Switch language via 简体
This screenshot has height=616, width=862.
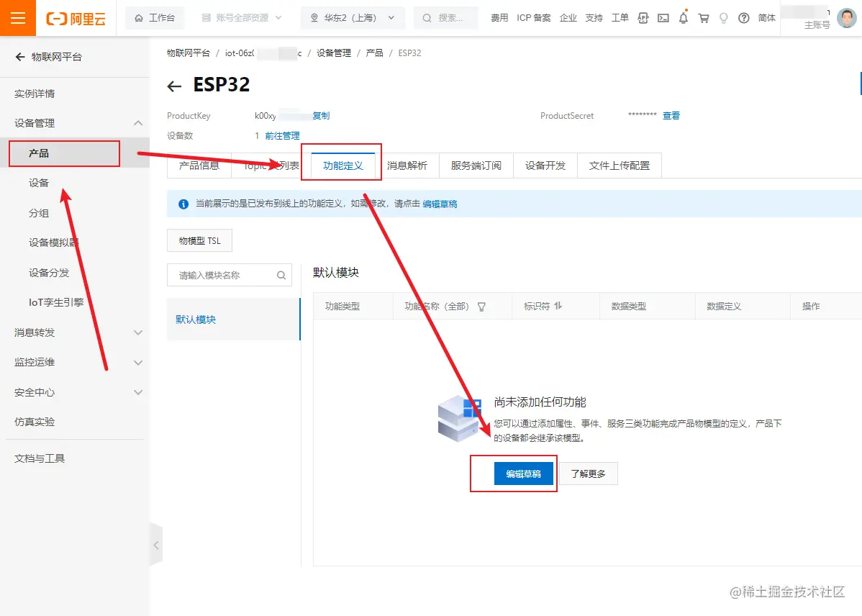coord(766,17)
